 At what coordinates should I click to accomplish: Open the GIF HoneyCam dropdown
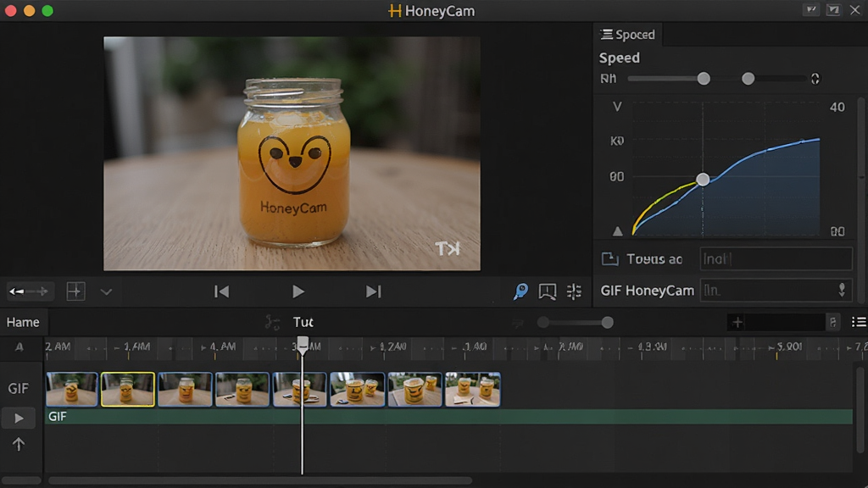tap(776, 290)
